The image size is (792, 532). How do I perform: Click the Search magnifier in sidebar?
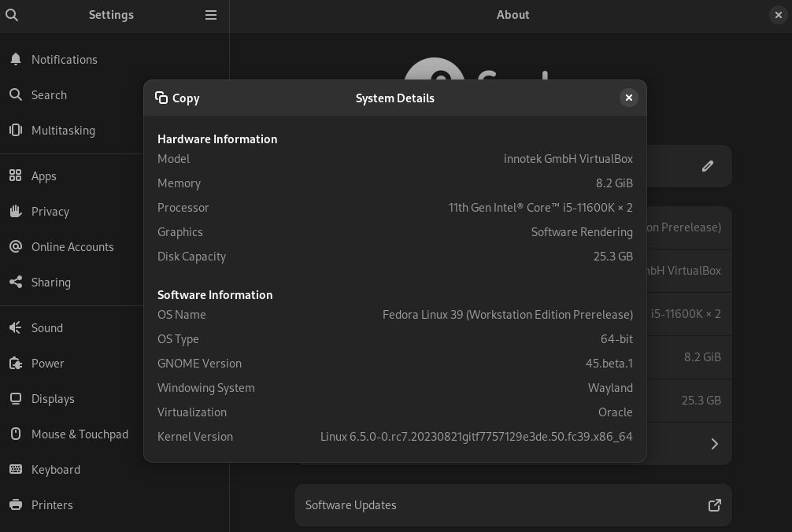point(16,94)
